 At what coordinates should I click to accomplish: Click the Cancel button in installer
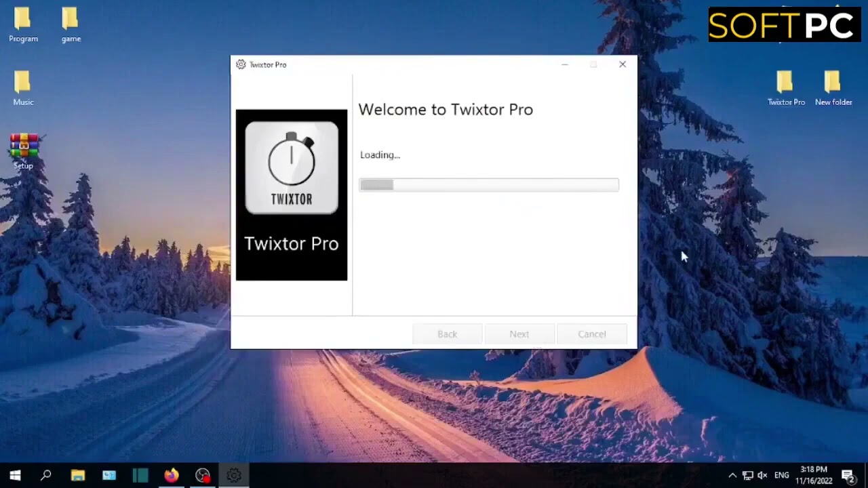592,334
